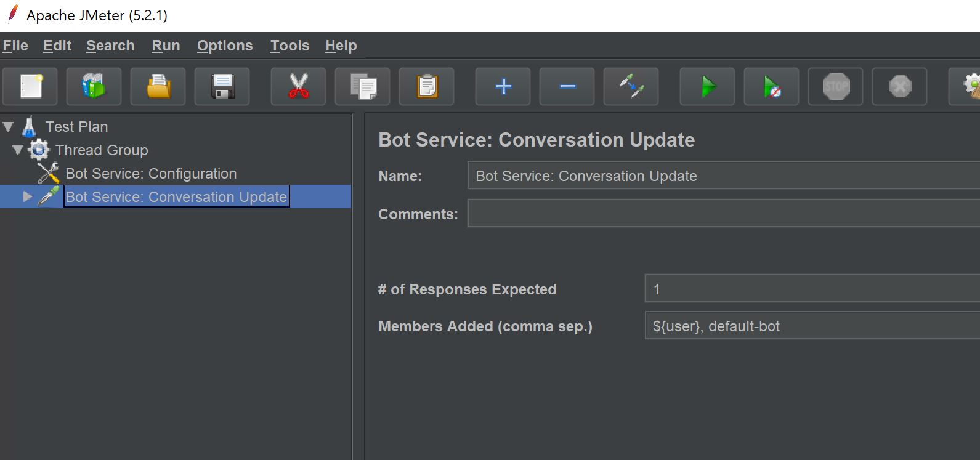Click the 'Apache JMeter (5.2.1)' window title

[x=97, y=15]
